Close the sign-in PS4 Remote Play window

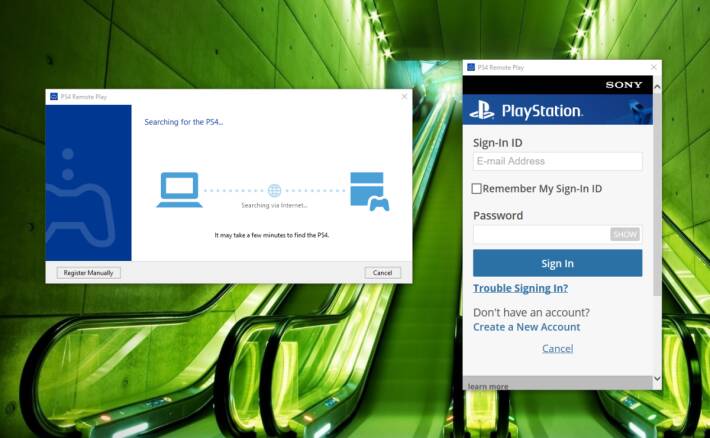tap(653, 67)
